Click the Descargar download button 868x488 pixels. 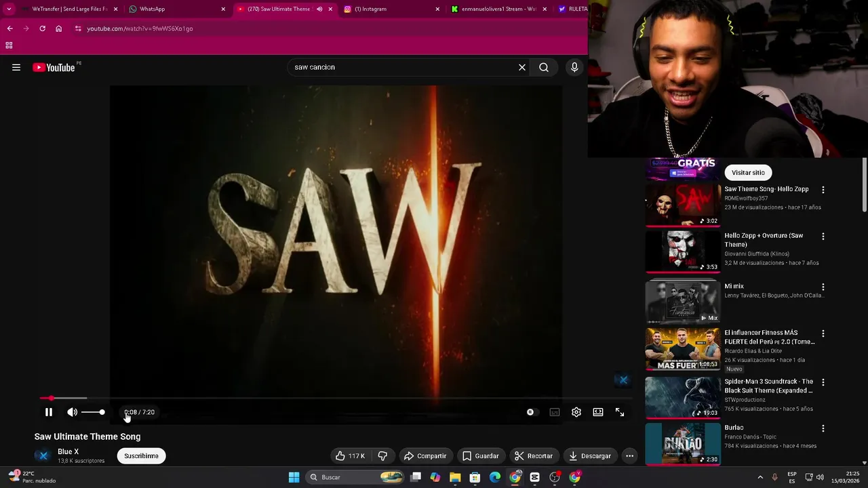click(x=590, y=456)
